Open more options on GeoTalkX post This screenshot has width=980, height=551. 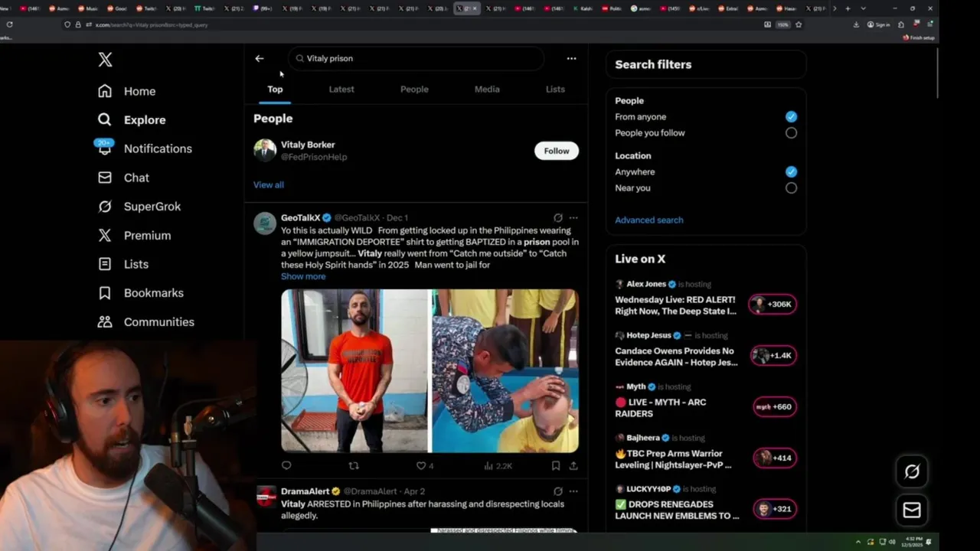click(573, 218)
